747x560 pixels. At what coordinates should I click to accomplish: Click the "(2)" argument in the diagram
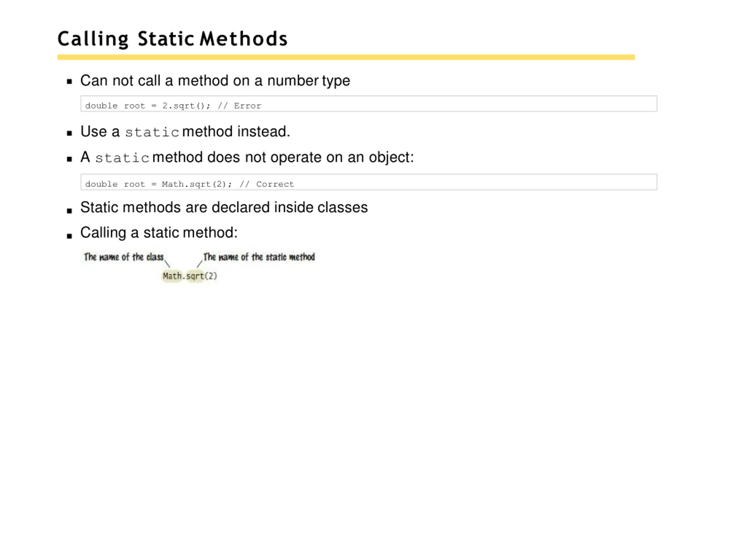point(211,276)
